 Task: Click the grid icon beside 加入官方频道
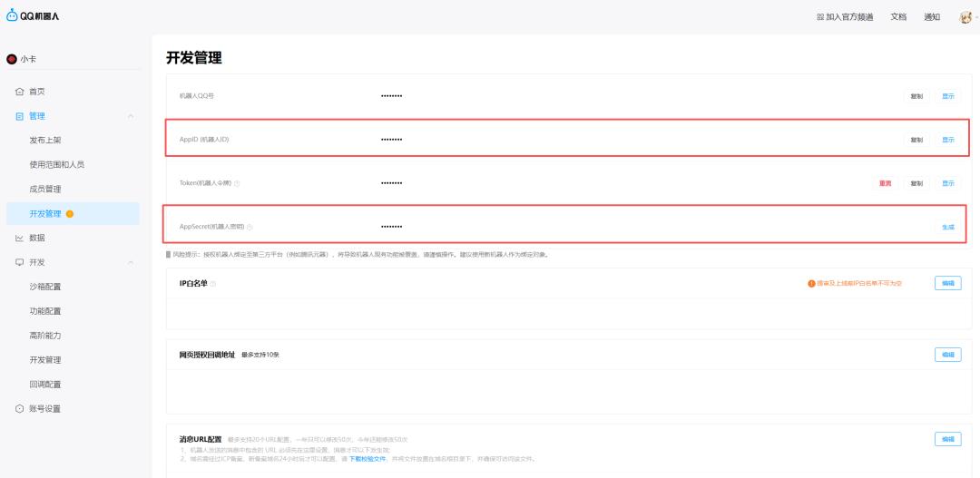[820, 17]
